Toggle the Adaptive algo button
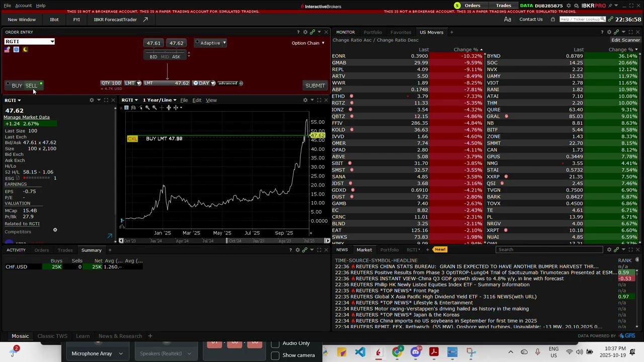The width and height of the screenshot is (644, 362). point(210,43)
